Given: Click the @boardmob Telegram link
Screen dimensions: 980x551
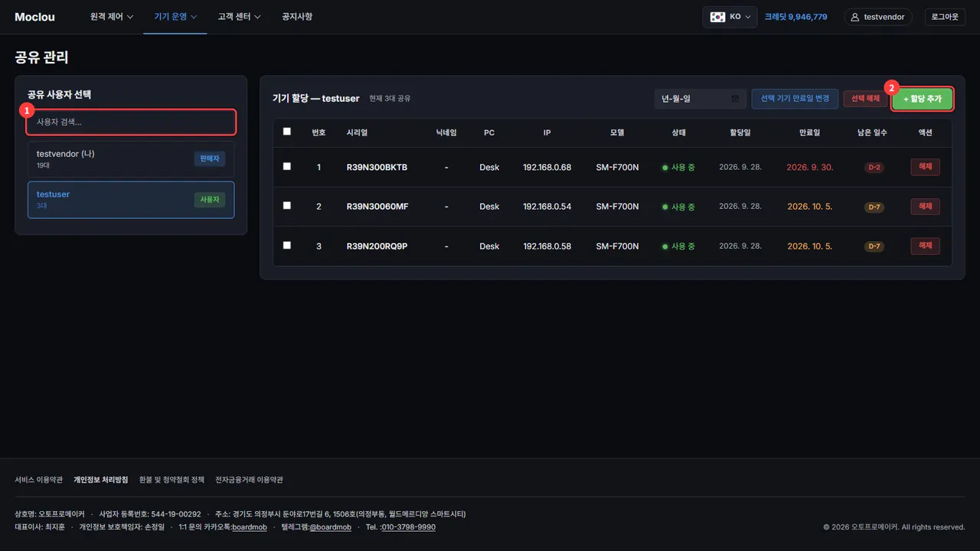Looking at the screenshot, I should (x=330, y=527).
